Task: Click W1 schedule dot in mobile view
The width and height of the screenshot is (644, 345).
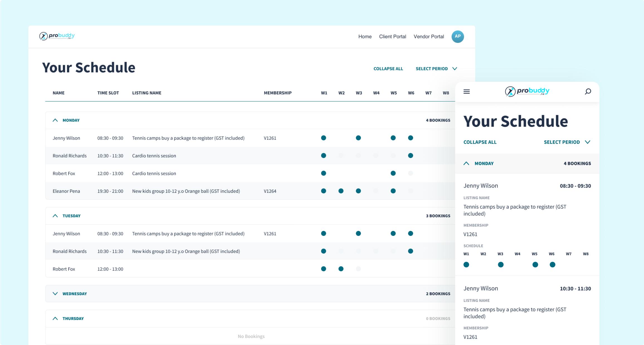Action: click(x=466, y=265)
